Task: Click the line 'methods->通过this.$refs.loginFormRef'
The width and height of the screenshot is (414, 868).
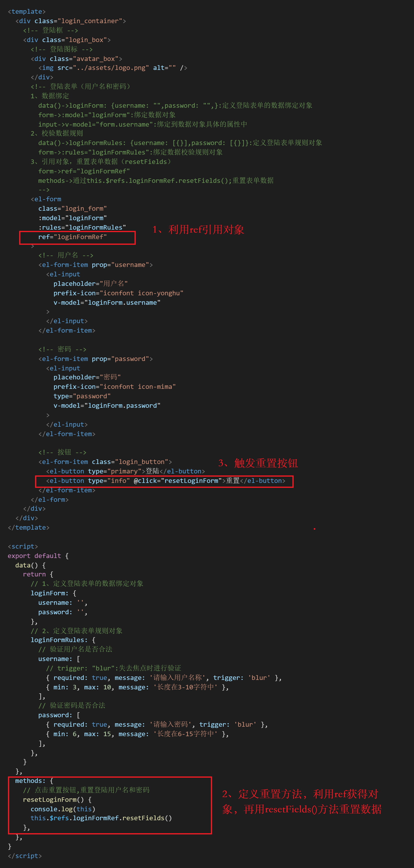Action: click(x=156, y=181)
